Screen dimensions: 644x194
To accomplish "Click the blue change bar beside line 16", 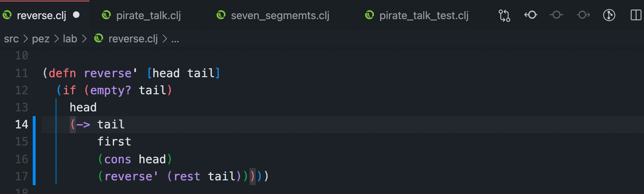I will [34, 159].
